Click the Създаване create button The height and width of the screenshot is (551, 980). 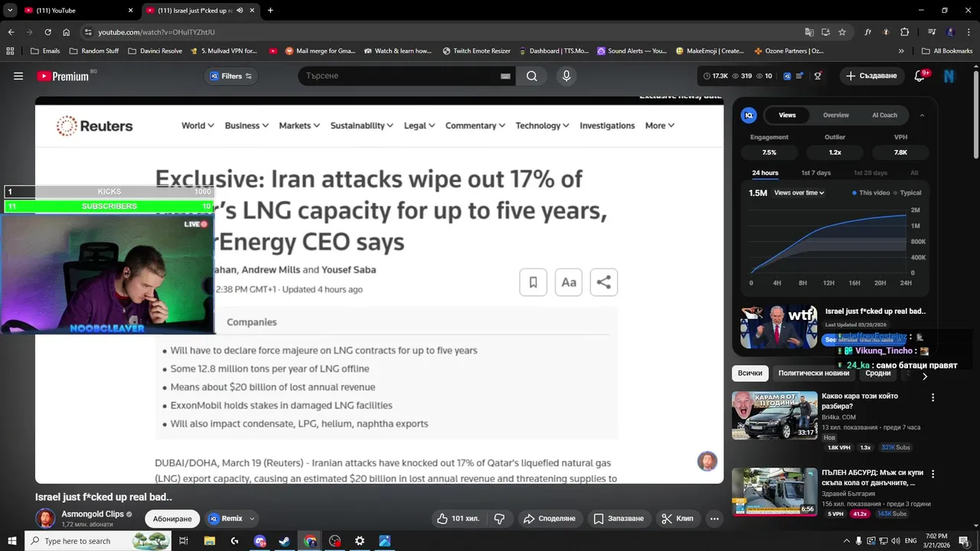(x=871, y=76)
